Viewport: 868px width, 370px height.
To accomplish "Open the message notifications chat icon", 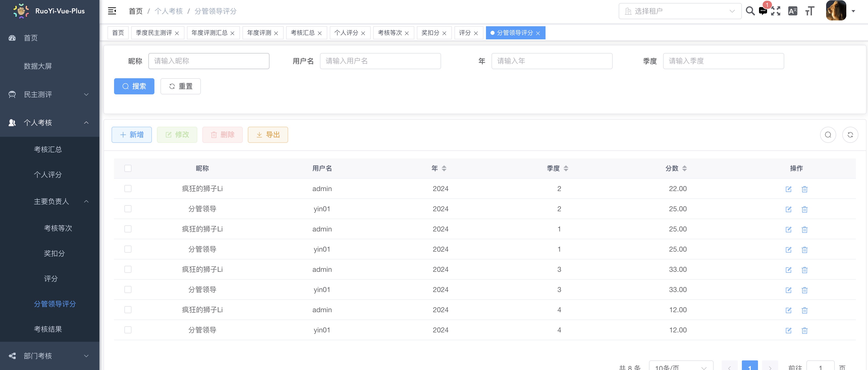I will click(x=763, y=11).
